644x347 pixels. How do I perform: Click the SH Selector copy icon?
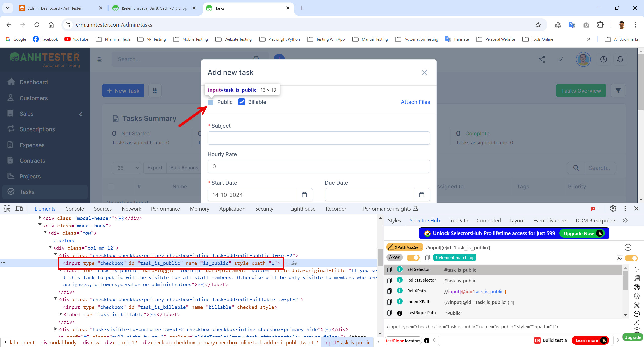coord(389,269)
